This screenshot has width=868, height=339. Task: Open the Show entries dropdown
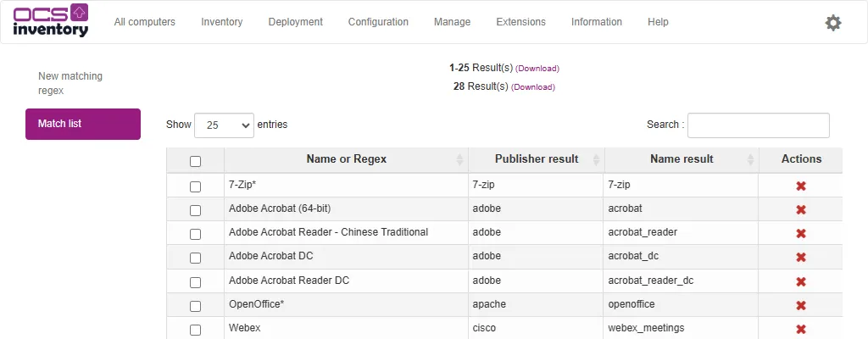tap(224, 125)
